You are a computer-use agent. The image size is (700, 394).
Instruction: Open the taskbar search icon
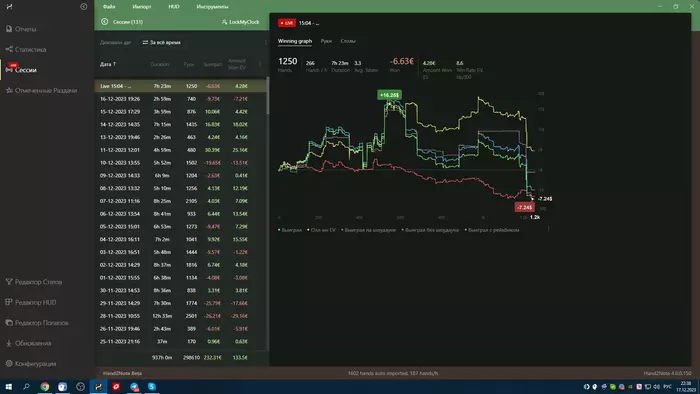(x=26, y=386)
